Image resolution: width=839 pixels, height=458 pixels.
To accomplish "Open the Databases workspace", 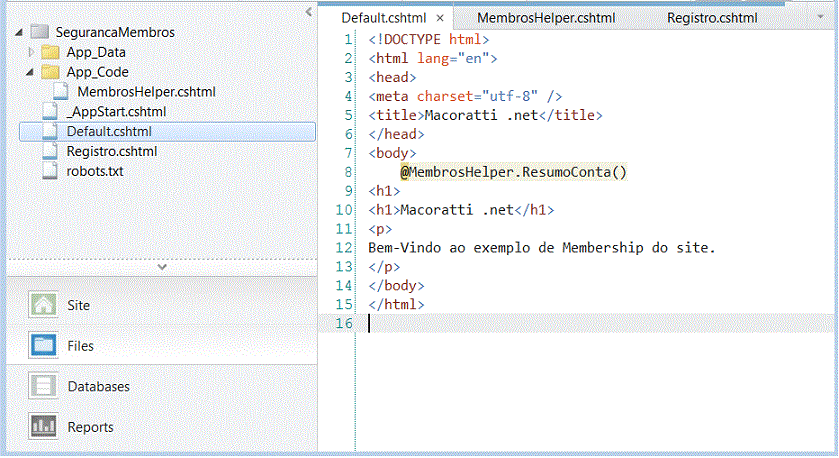I will click(98, 386).
